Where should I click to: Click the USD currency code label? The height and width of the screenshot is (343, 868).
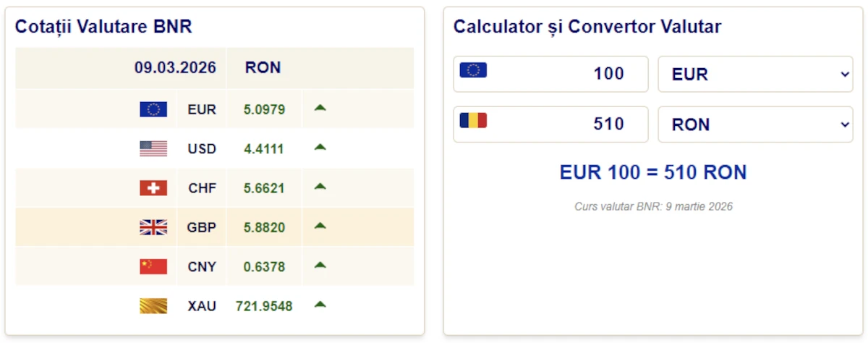[202, 149]
